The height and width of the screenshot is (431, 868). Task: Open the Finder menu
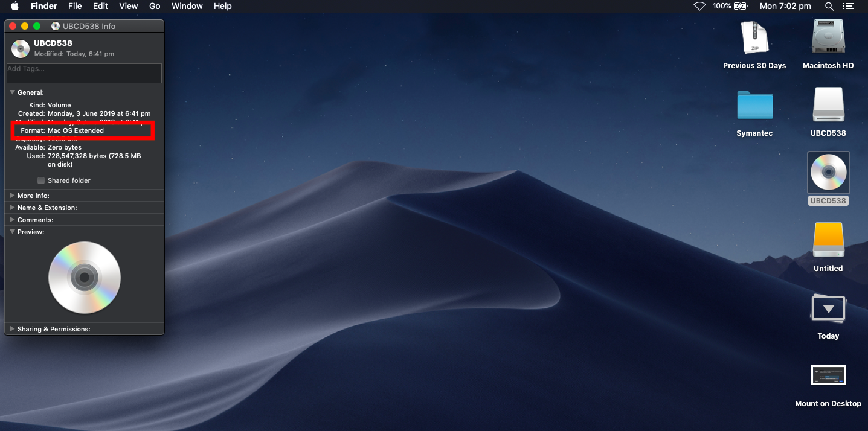[x=44, y=6]
